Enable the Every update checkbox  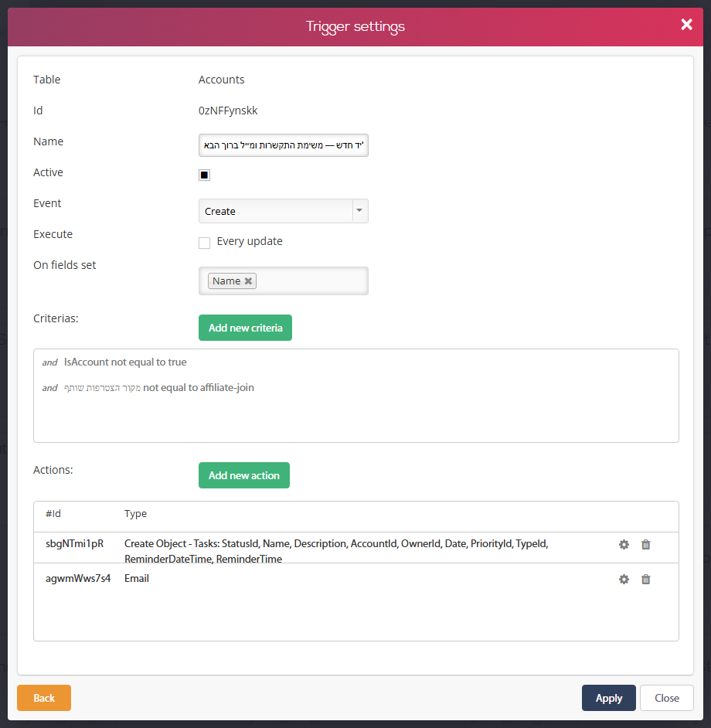(204, 243)
